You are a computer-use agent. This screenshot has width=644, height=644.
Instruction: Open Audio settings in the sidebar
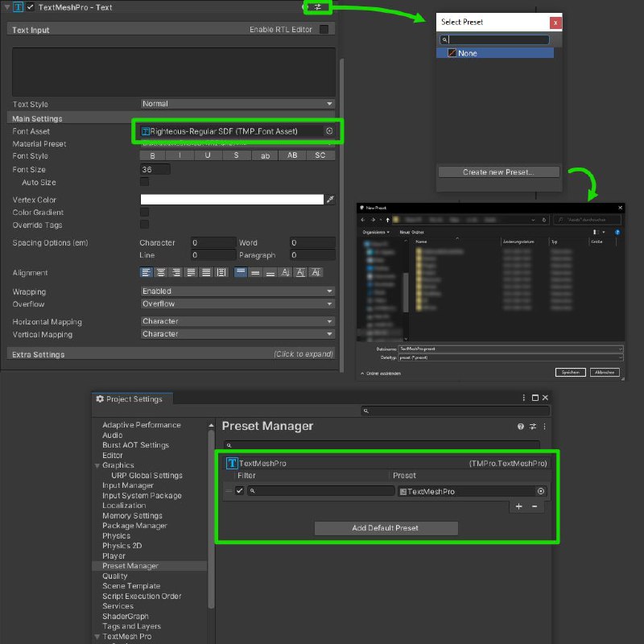113,435
